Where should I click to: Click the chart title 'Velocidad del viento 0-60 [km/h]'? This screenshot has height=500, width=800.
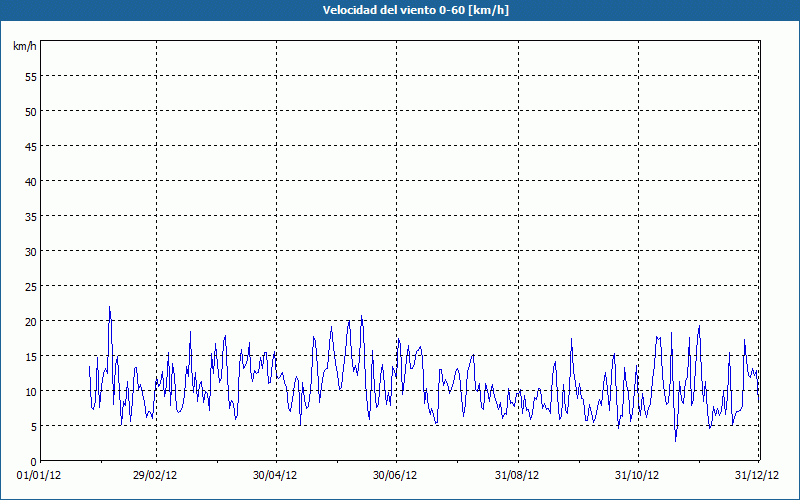416,10
